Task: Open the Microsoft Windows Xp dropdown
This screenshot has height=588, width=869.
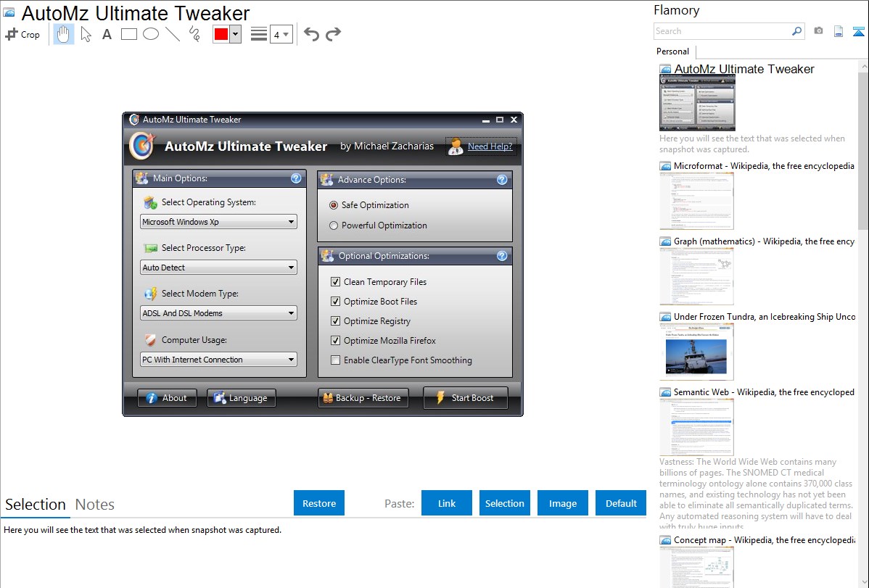Action: pyautogui.click(x=218, y=222)
